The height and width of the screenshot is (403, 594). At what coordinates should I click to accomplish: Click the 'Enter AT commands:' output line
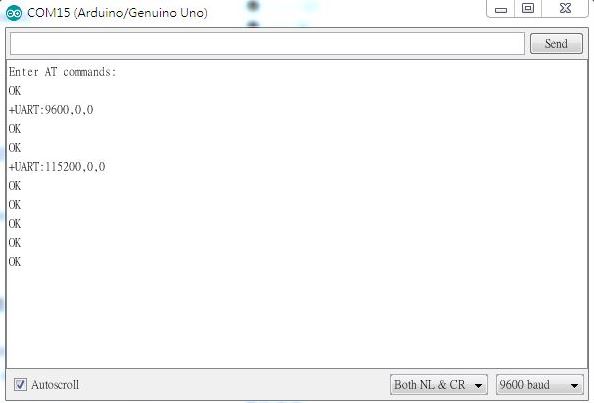click(x=63, y=72)
